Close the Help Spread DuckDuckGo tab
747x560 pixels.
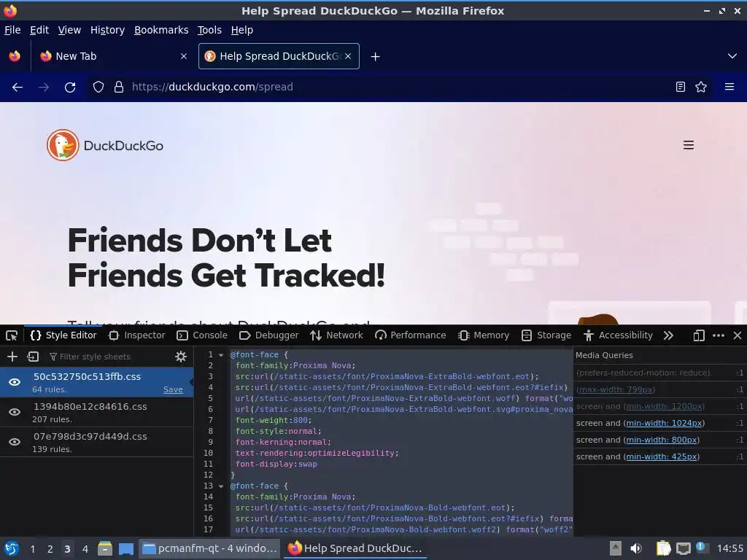pos(348,56)
